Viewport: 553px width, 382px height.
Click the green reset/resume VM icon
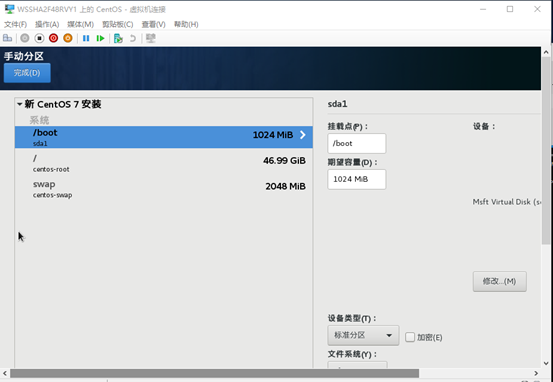(101, 38)
